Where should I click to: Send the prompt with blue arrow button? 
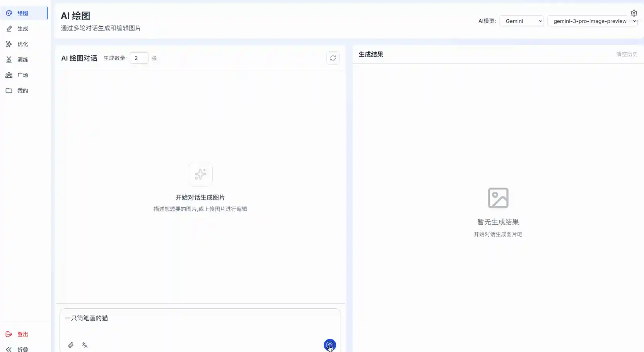coord(330,345)
